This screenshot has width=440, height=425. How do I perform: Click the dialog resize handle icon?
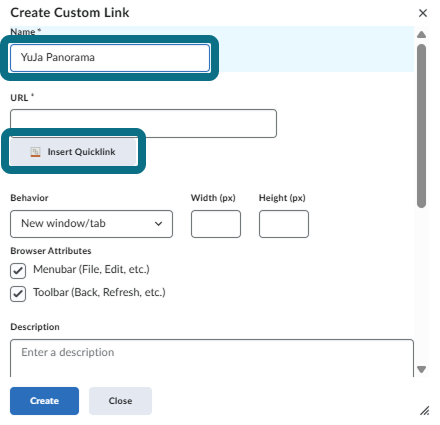click(x=424, y=411)
